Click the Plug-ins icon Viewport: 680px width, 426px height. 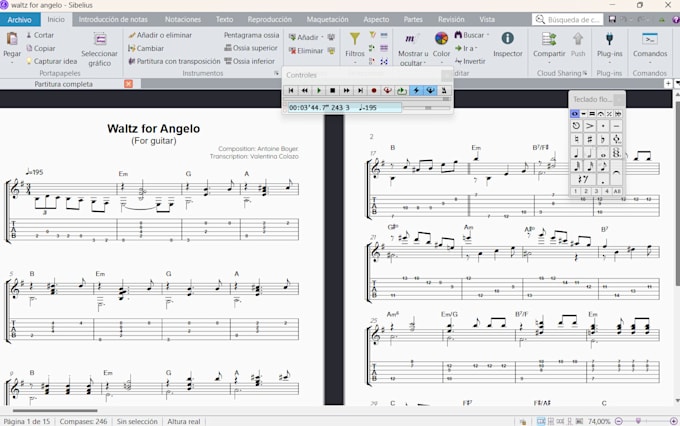click(x=609, y=39)
